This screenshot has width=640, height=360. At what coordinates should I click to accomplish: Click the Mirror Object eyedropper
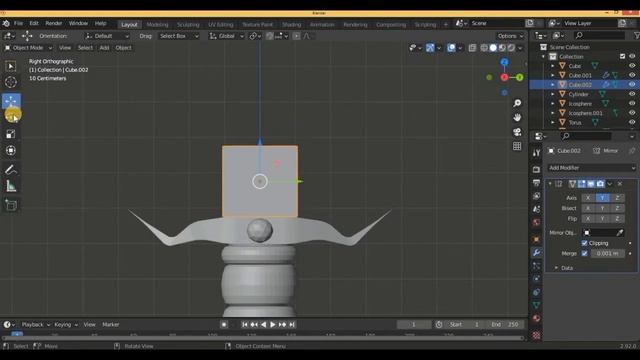[620, 233]
